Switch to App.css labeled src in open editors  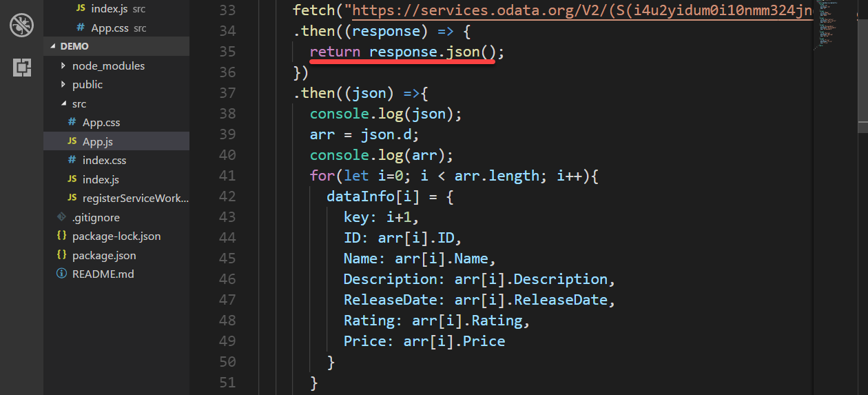111,28
